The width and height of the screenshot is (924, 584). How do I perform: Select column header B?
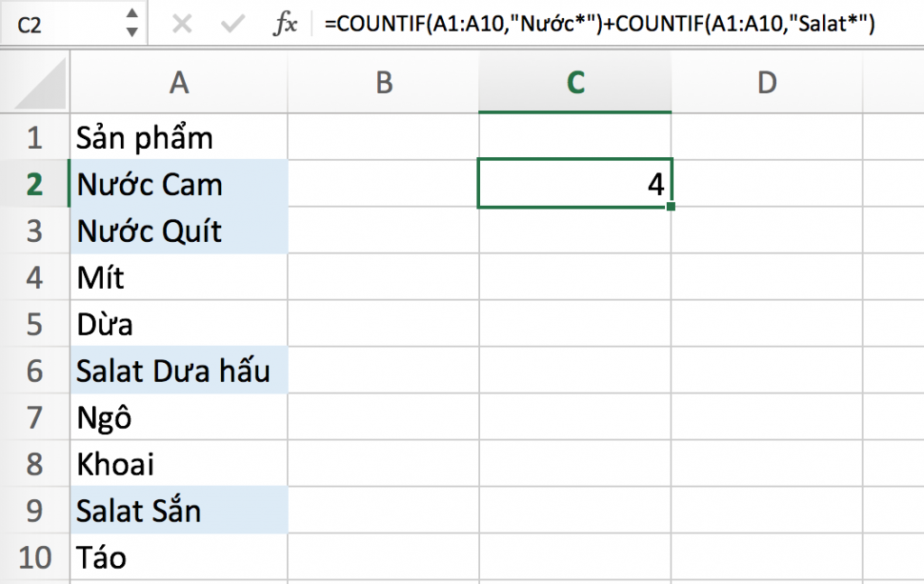[383, 81]
